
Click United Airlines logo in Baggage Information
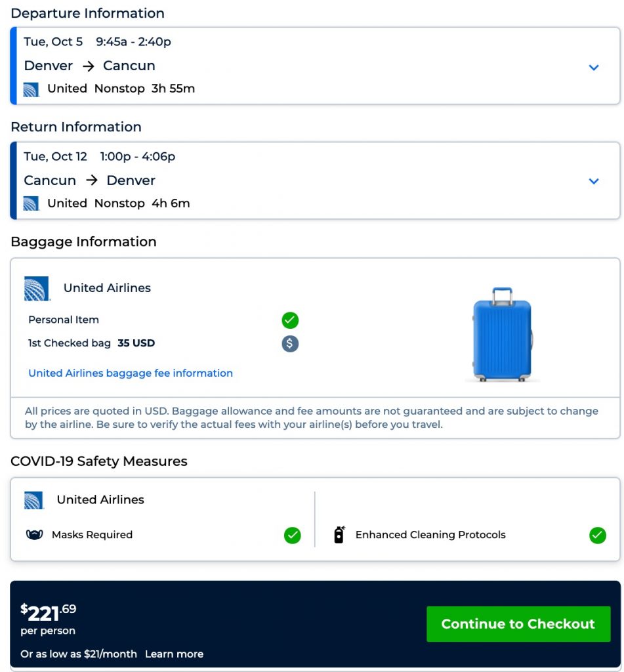pos(37,289)
